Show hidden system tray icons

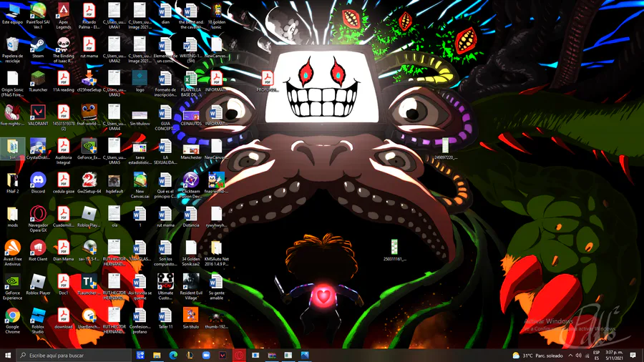pos(570,356)
